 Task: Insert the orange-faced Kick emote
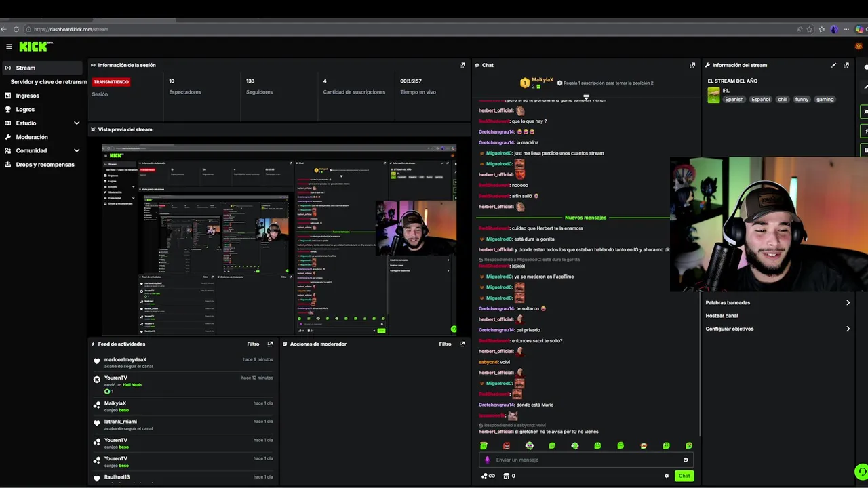click(x=644, y=445)
